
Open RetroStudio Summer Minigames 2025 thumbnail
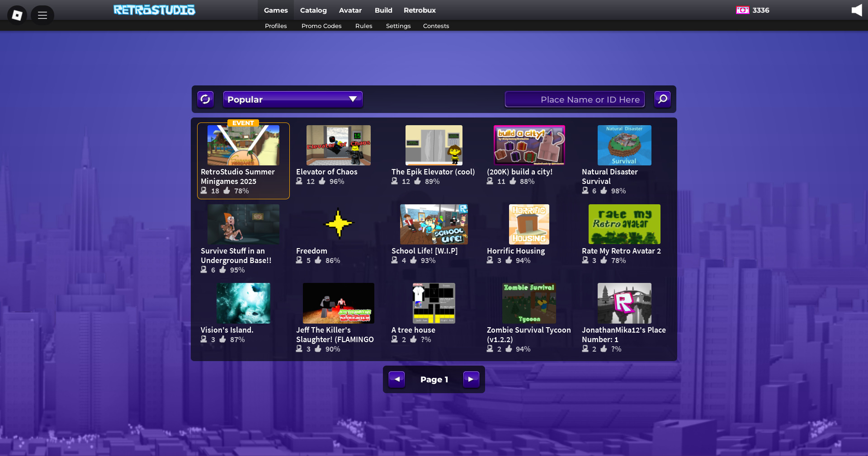tap(243, 145)
